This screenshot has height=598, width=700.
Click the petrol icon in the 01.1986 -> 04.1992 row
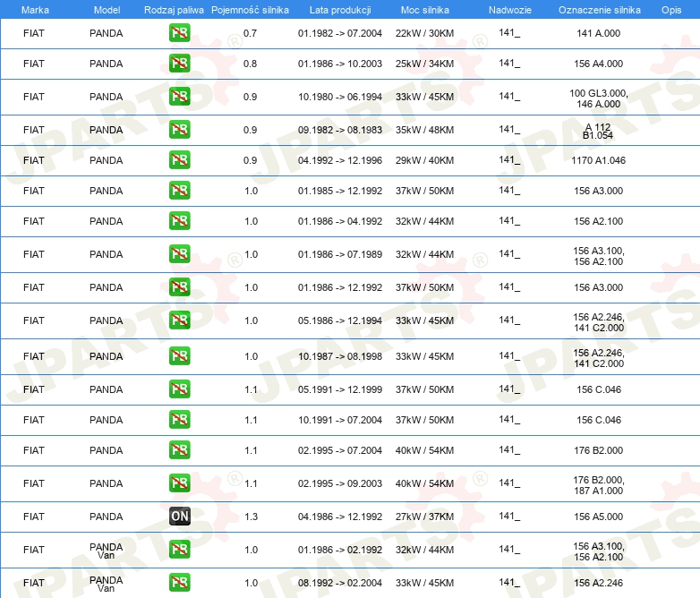click(x=179, y=220)
